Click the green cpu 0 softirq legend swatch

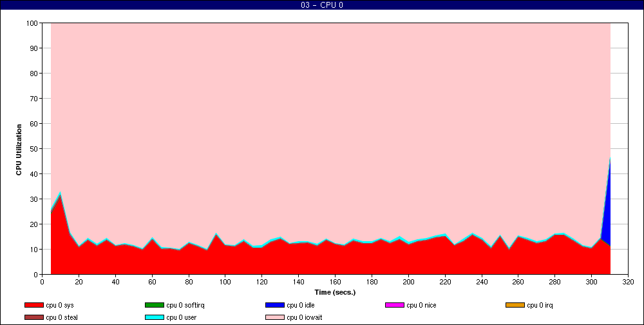[155, 305]
